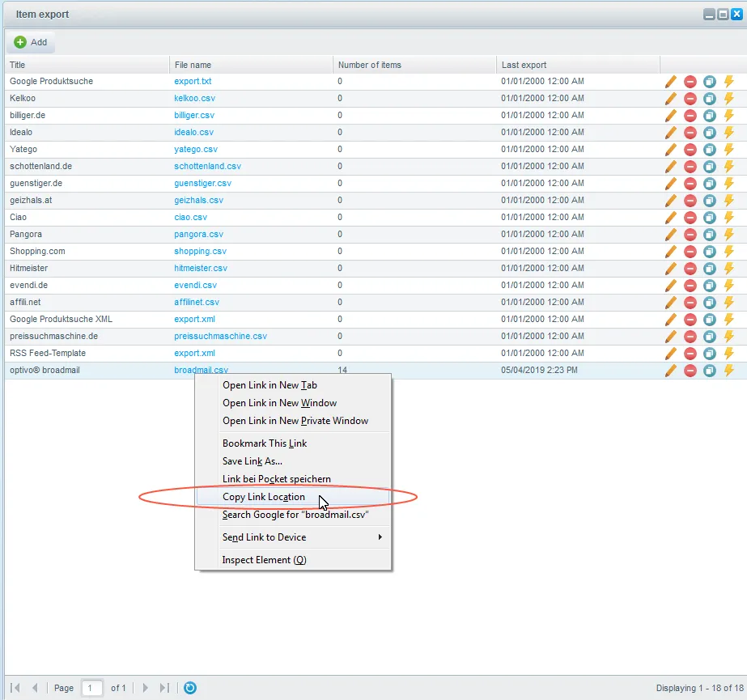
Task: Delete the Kelkoo export entry
Action: point(690,99)
